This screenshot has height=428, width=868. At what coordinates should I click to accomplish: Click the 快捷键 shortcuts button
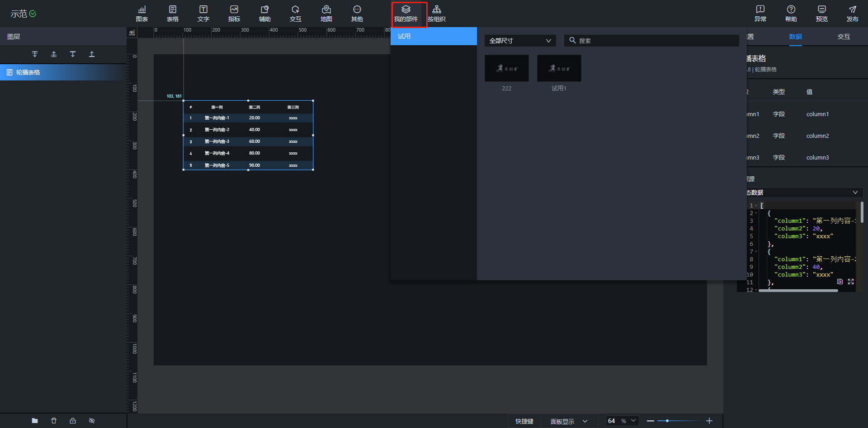(x=524, y=421)
